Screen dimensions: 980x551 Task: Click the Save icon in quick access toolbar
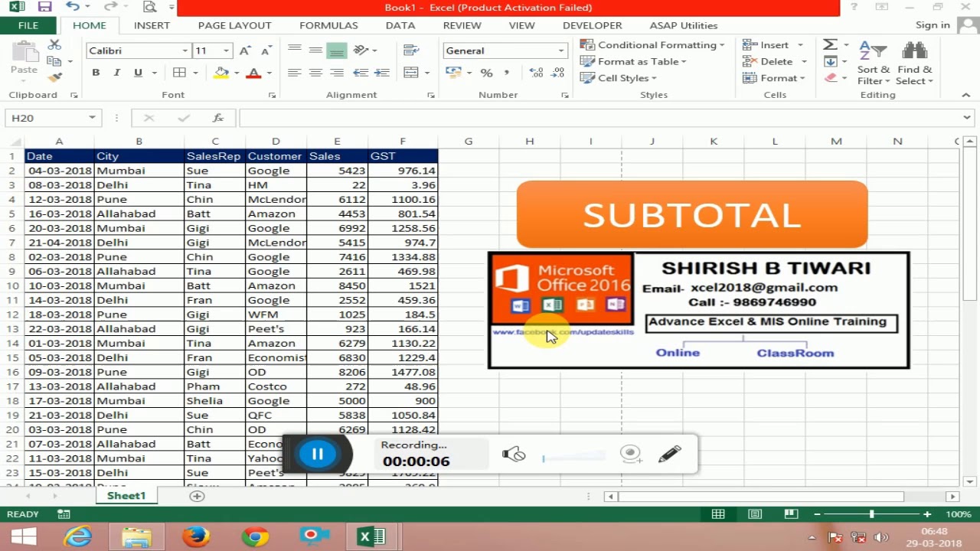[44, 8]
